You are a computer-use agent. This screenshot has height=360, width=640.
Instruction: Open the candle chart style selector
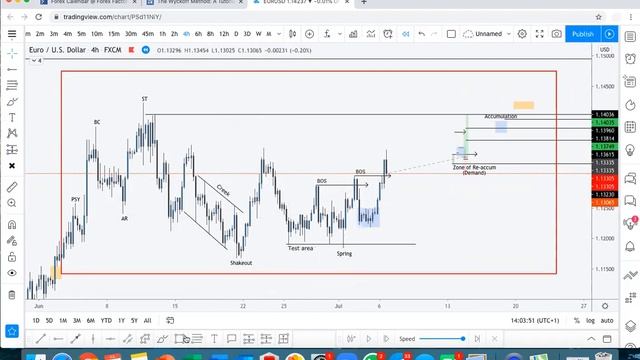click(292, 34)
